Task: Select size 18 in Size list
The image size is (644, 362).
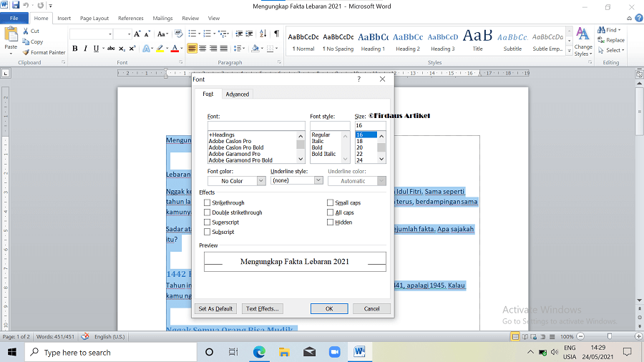Action: point(366,141)
